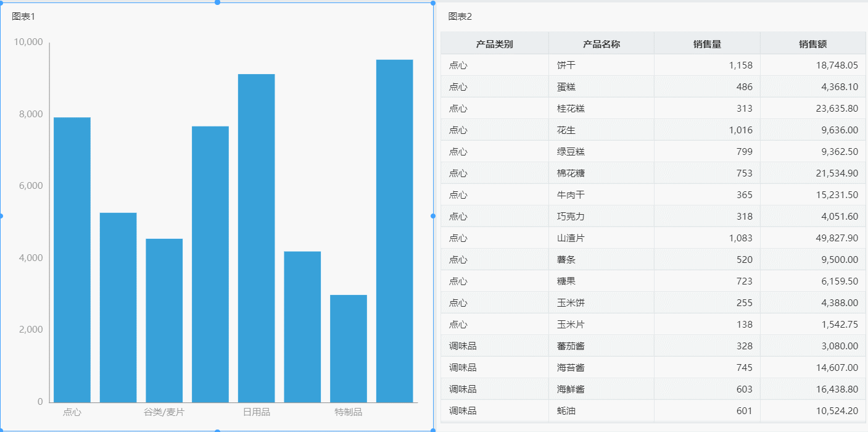Select the 海鲜酱 product name cell
Viewport: 868px width, 432px height.
601,389
